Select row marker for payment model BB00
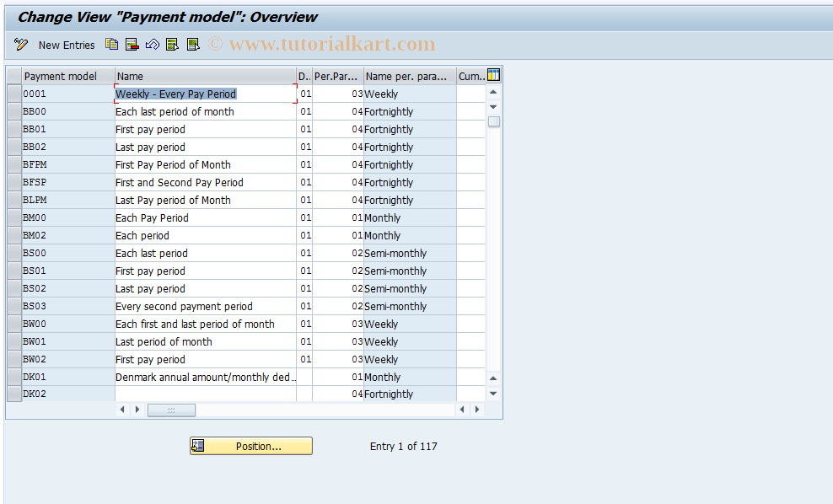This screenshot has height=504, width=833. click(x=14, y=111)
